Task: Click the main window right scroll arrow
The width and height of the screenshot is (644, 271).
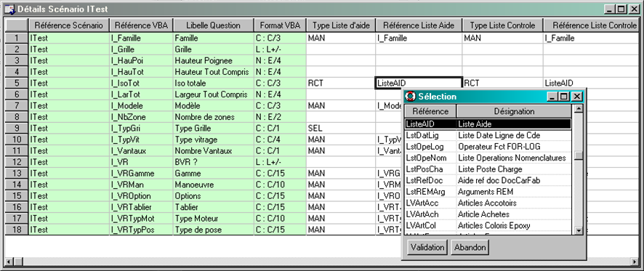Action: point(636,261)
